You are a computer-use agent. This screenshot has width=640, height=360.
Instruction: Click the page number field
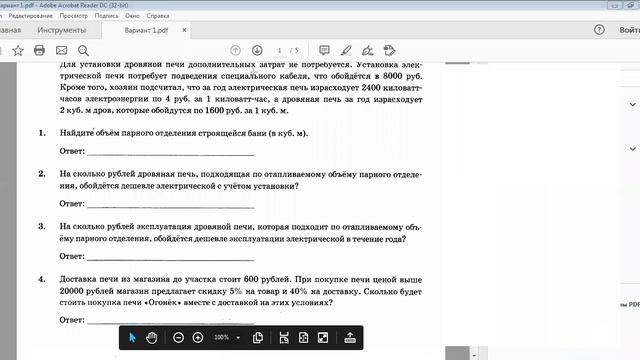coord(280,50)
